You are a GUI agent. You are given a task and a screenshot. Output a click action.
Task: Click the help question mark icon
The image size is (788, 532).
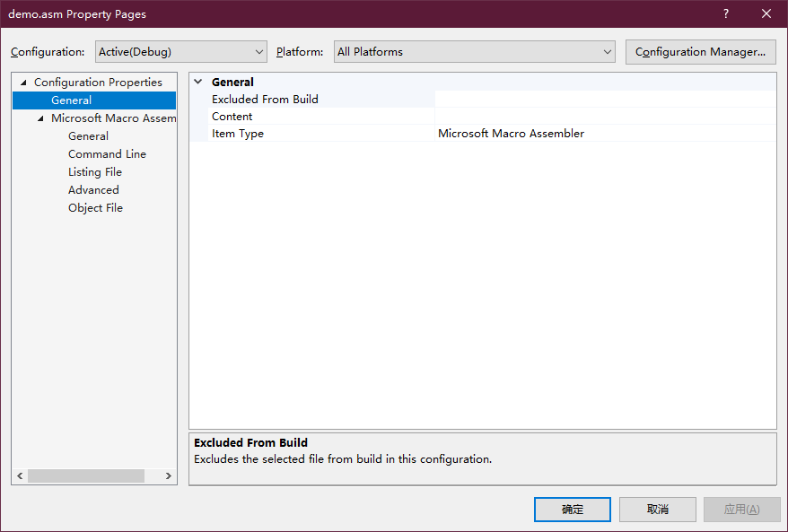pos(725,13)
